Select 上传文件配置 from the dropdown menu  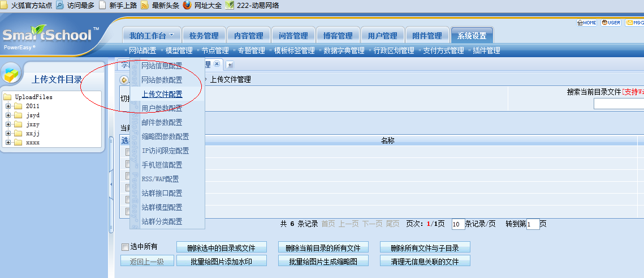coord(162,94)
